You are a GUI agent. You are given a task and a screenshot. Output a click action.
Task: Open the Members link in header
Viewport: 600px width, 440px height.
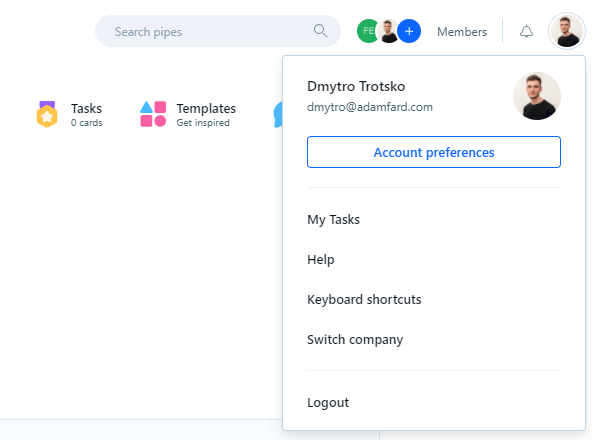pos(462,32)
